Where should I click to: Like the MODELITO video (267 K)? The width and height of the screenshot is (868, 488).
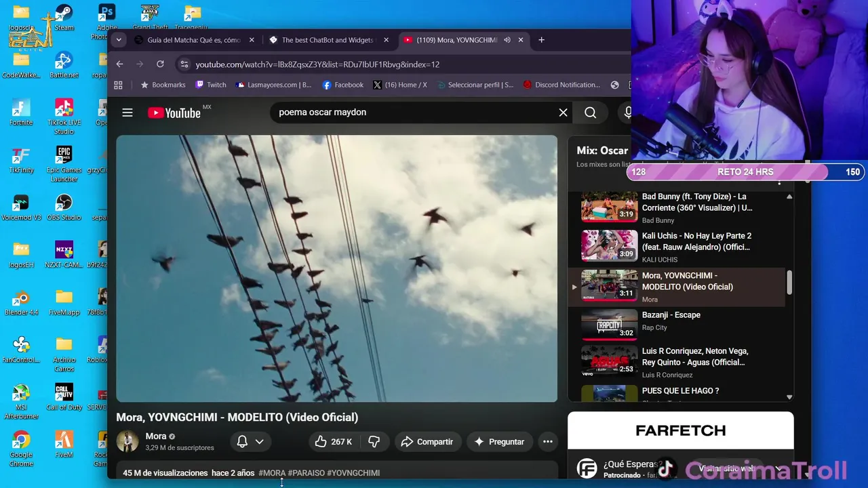[x=334, y=442]
